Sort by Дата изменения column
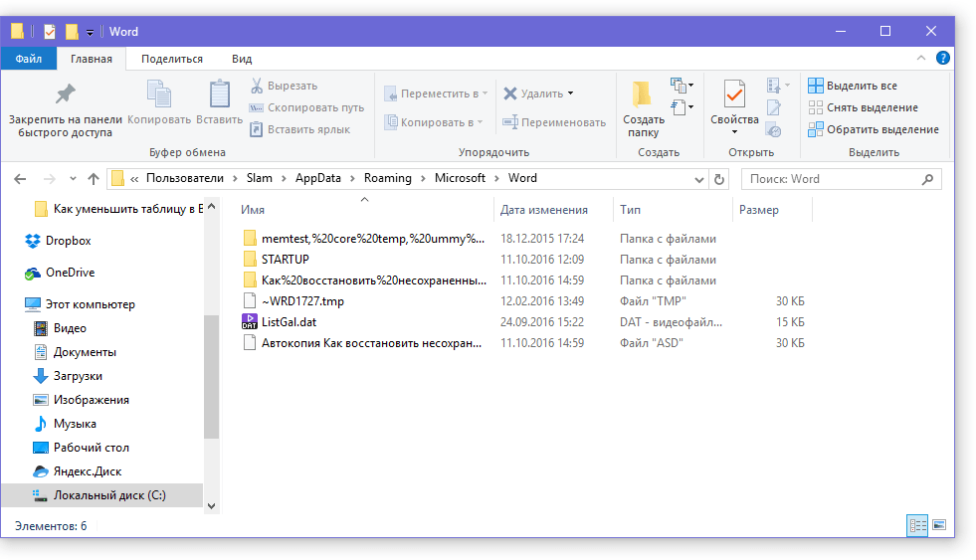This screenshot has height=560, width=976. click(x=544, y=210)
